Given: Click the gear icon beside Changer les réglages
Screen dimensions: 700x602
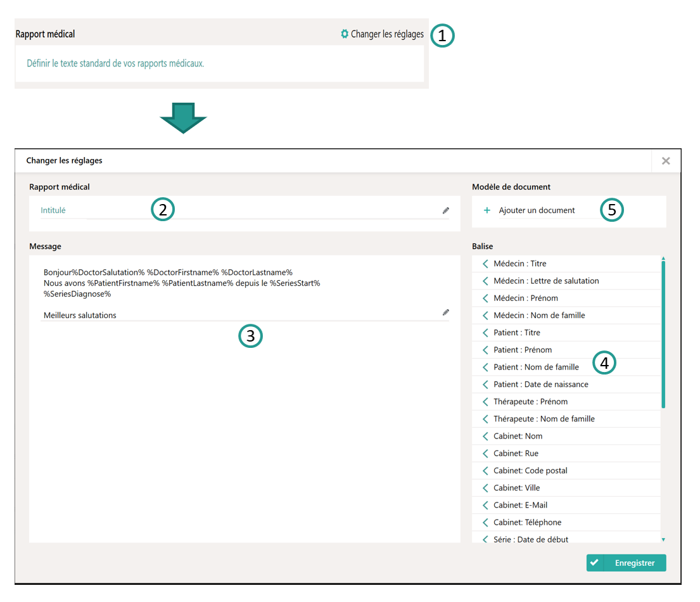Looking at the screenshot, I should (x=345, y=34).
